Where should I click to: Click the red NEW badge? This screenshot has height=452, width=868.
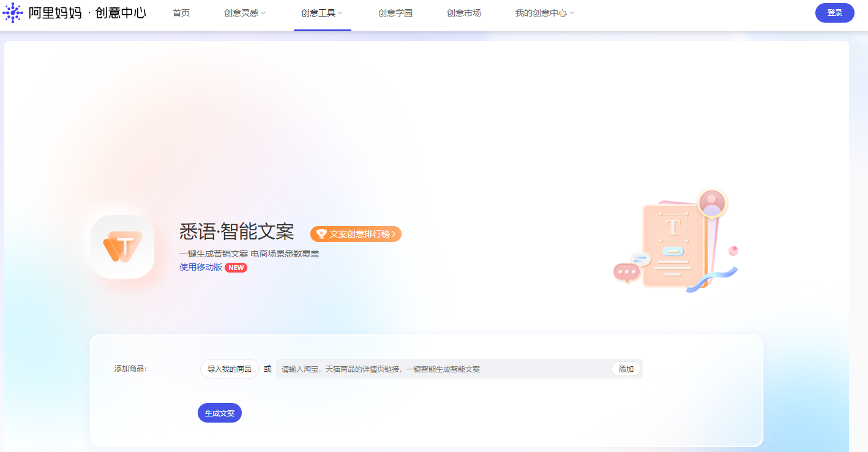(x=236, y=268)
